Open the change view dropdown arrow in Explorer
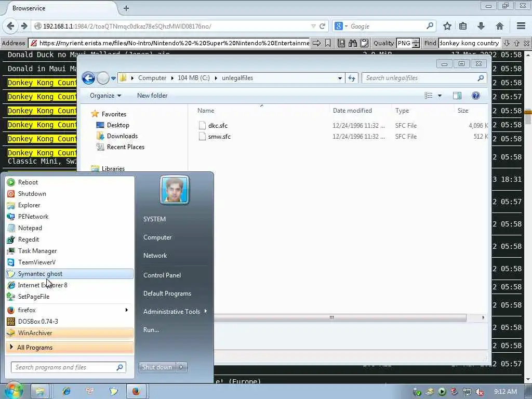This screenshot has height=399, width=532. point(440,96)
